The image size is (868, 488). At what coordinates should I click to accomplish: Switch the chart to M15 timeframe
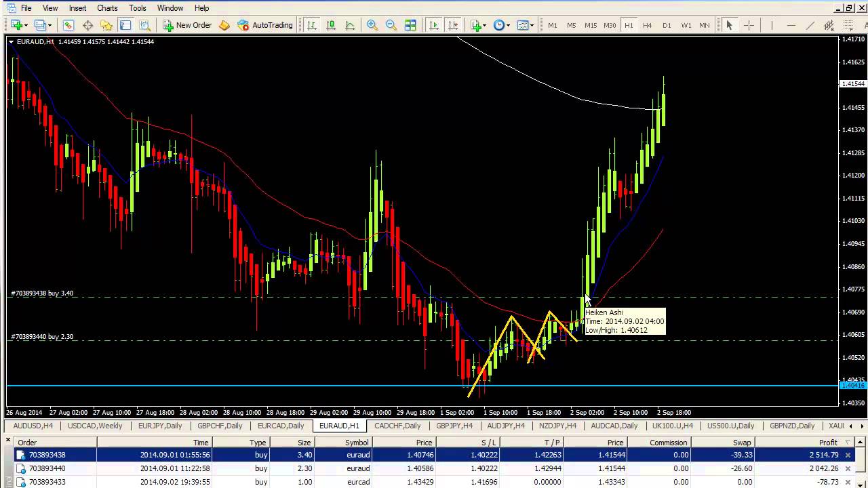tap(591, 25)
